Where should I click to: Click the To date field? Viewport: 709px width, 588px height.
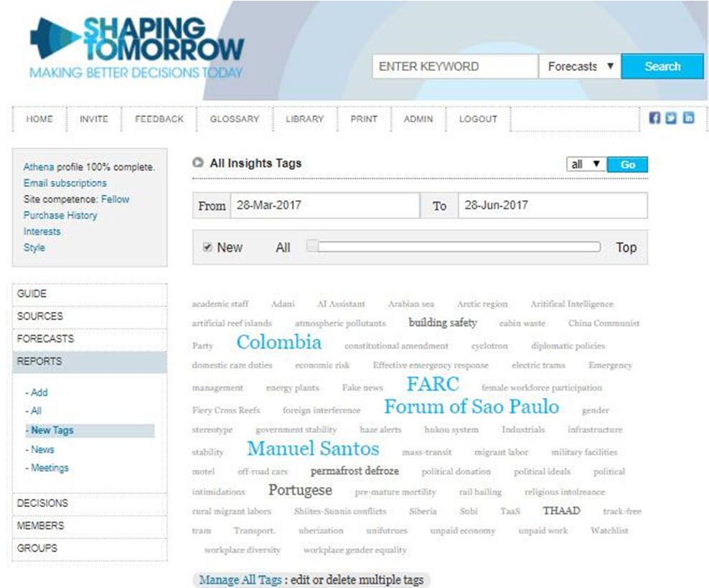553,205
